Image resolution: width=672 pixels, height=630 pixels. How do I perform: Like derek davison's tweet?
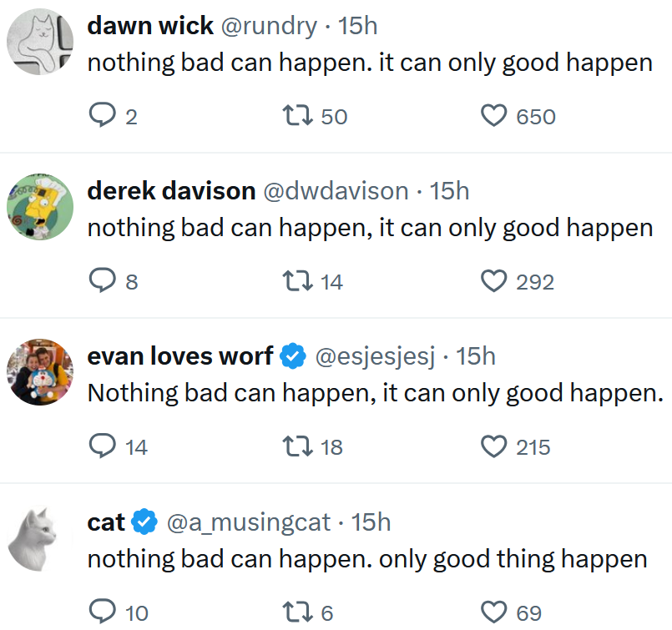(494, 281)
